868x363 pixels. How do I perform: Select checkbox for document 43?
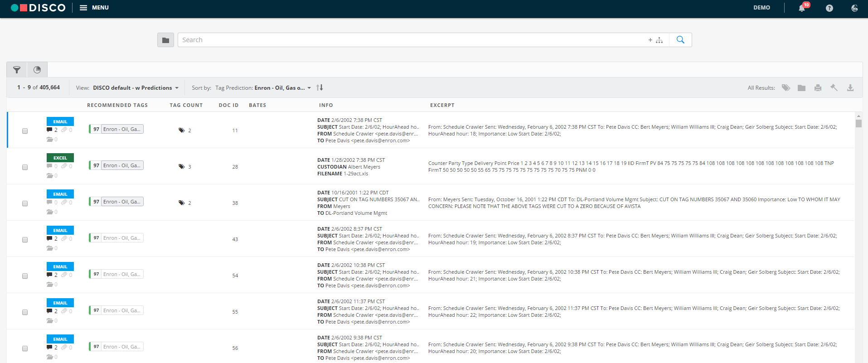(25, 240)
